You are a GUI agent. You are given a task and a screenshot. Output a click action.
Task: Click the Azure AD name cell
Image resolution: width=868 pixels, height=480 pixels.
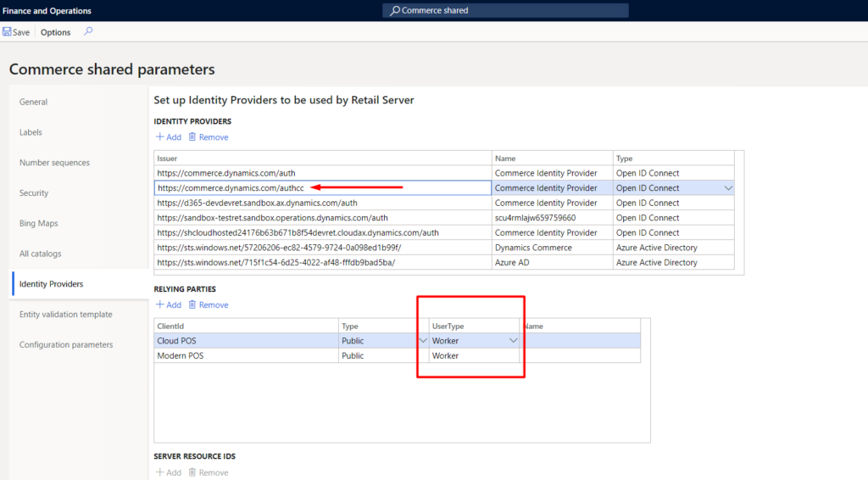pos(552,263)
